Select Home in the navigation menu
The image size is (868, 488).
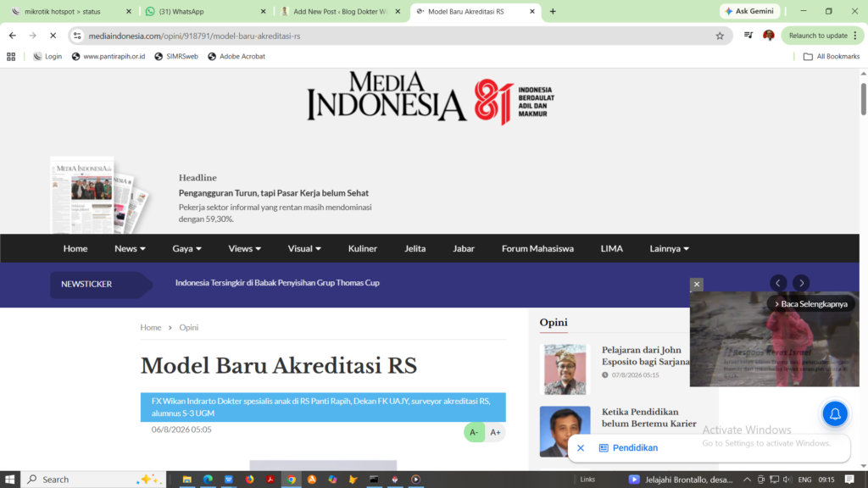point(75,248)
